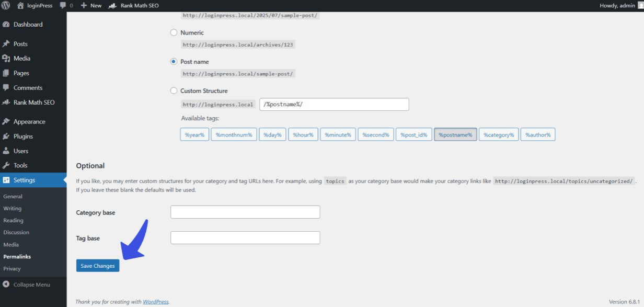Select the Custom Structure radio button
Screen dimensions: 644x307
pos(174,90)
